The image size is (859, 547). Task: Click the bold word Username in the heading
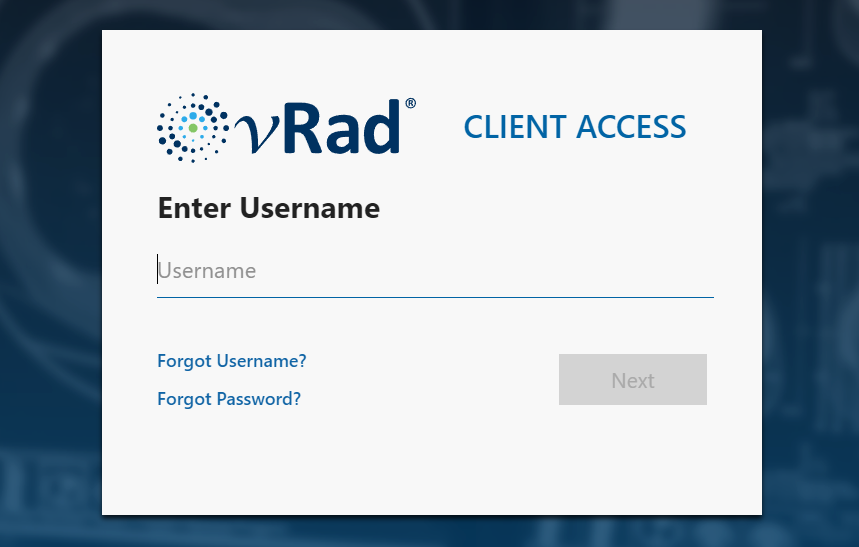(310, 208)
